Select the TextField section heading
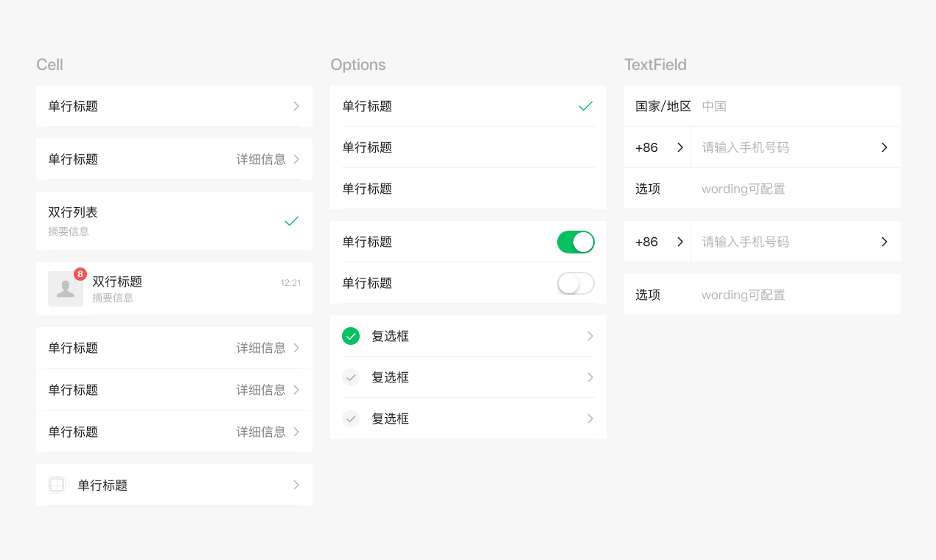This screenshot has width=936, height=560. pos(655,65)
